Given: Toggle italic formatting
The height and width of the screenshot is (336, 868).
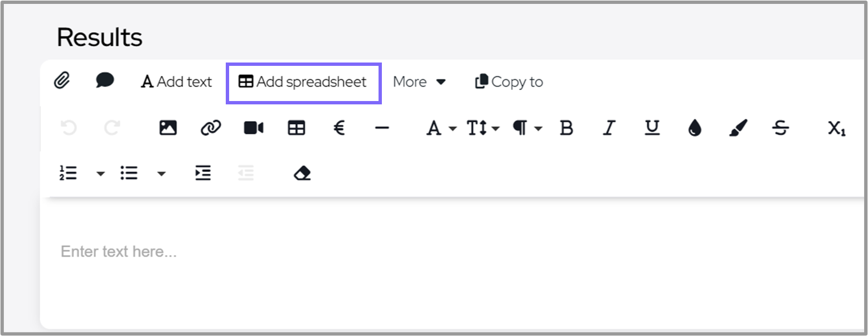Looking at the screenshot, I should (609, 128).
